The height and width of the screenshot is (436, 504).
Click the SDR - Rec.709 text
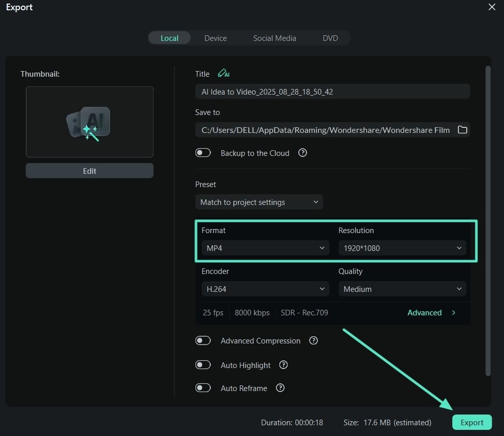(x=304, y=313)
